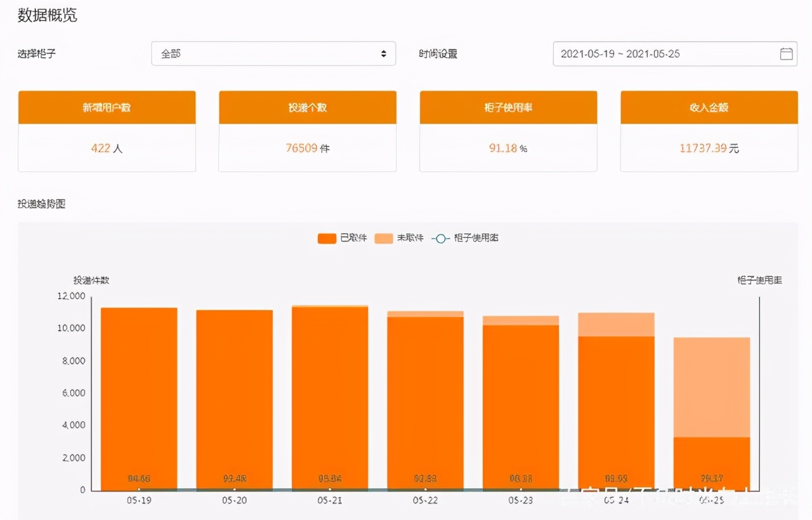Open the 选择柜子 dropdown showing 全部
812x520 pixels.
(273, 54)
